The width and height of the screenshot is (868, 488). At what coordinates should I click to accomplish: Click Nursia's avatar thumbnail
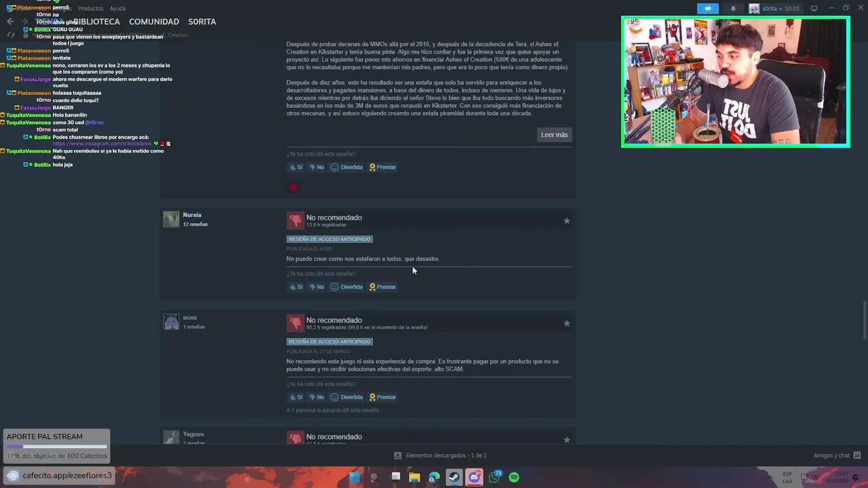click(x=171, y=219)
